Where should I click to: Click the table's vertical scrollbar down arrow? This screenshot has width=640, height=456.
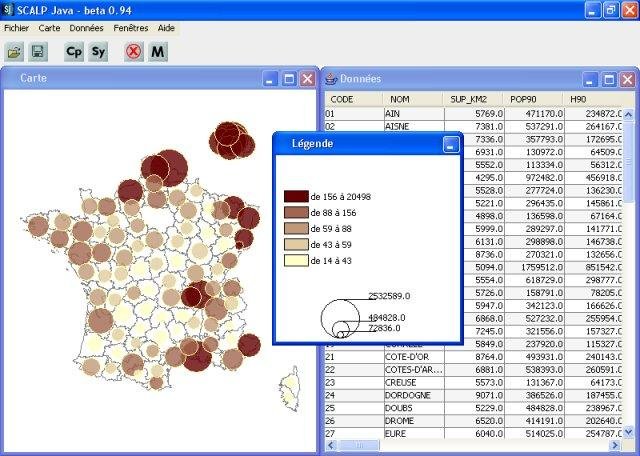[x=629, y=432]
